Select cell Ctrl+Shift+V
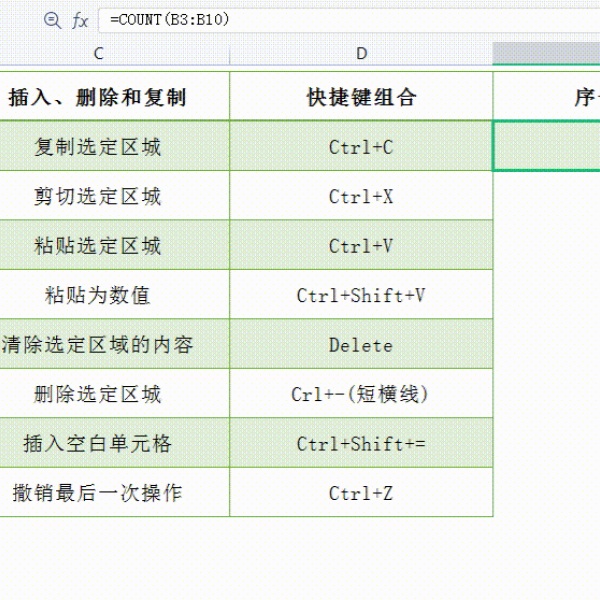This screenshot has width=600, height=600. point(361,294)
